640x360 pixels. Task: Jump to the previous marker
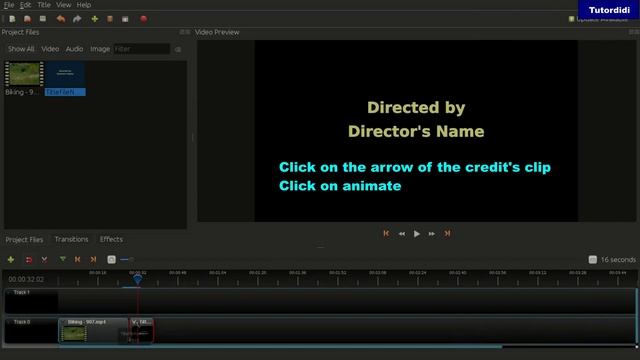coord(78,259)
